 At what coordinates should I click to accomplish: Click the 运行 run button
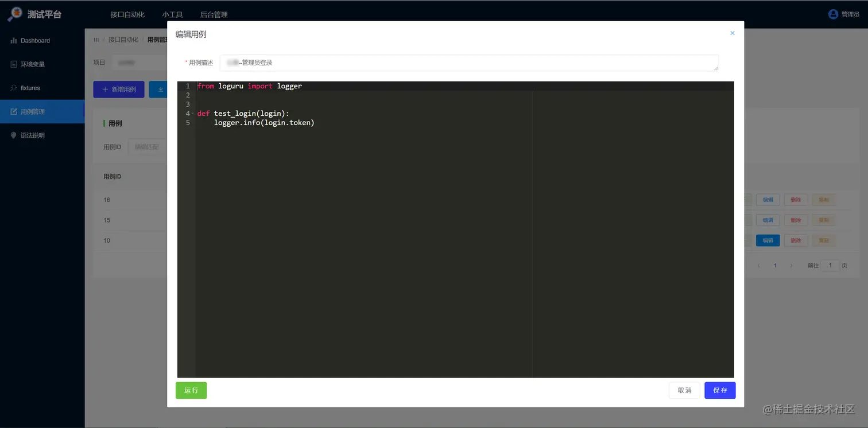click(191, 390)
